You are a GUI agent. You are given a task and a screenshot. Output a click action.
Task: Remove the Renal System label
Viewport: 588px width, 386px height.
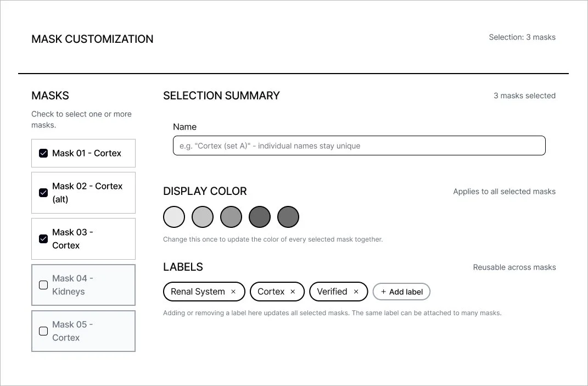(x=233, y=292)
